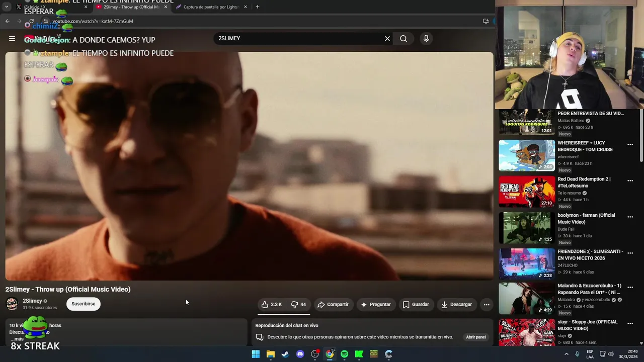The height and width of the screenshot is (362, 644).
Task: Open options for FRIENDZONE :( SLIMESANTI video
Action: tap(630, 253)
